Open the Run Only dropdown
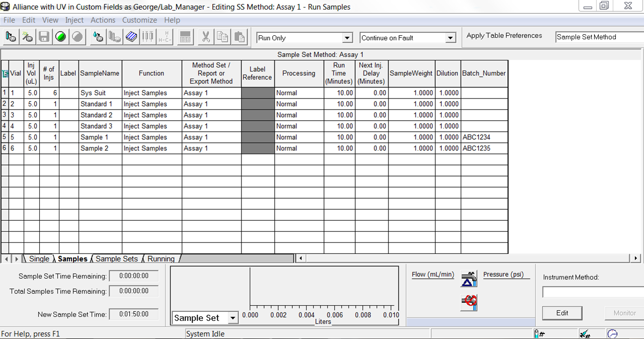644x339 pixels. click(x=347, y=38)
